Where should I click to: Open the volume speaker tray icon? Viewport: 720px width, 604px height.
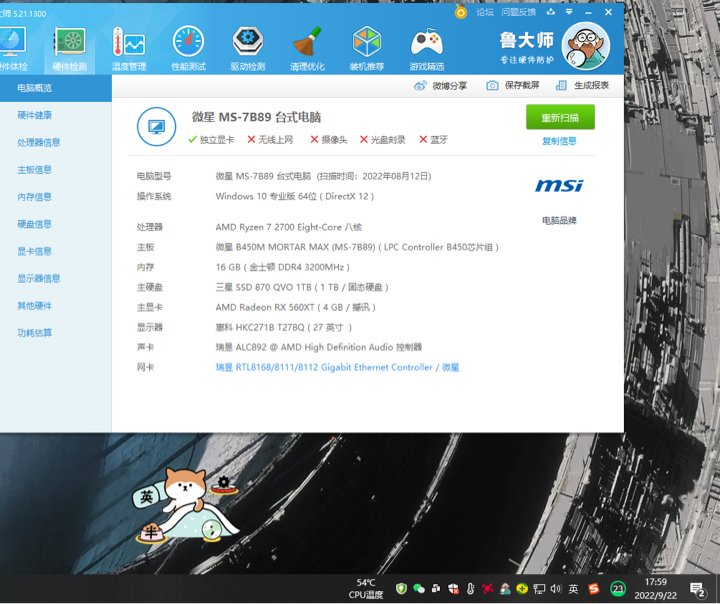[x=556, y=588]
